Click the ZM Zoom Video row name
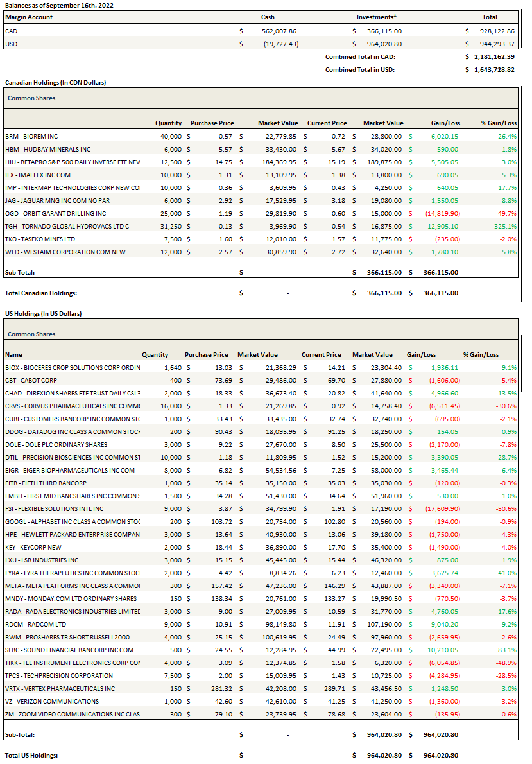The width and height of the screenshot is (532, 764). 72,714
